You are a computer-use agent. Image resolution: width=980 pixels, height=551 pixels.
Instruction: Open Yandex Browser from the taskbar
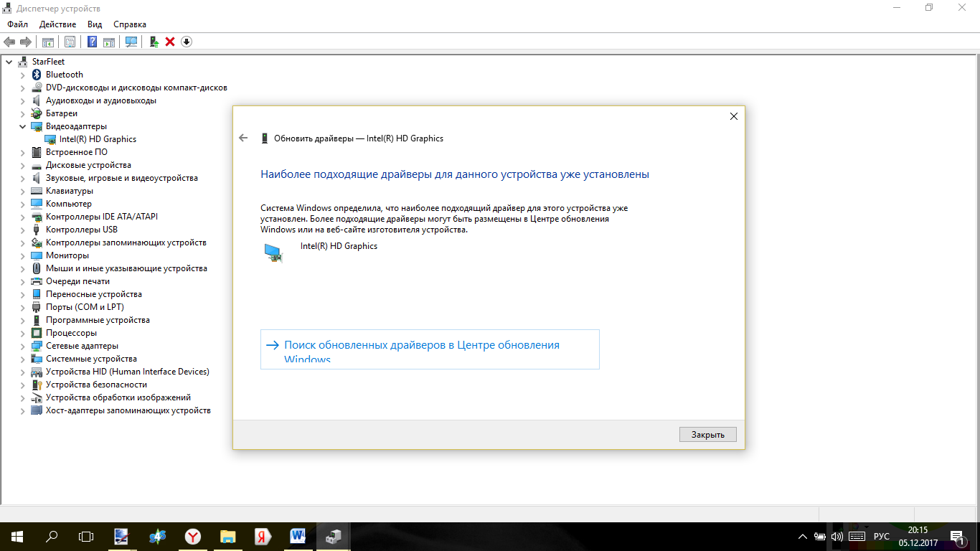click(x=193, y=536)
